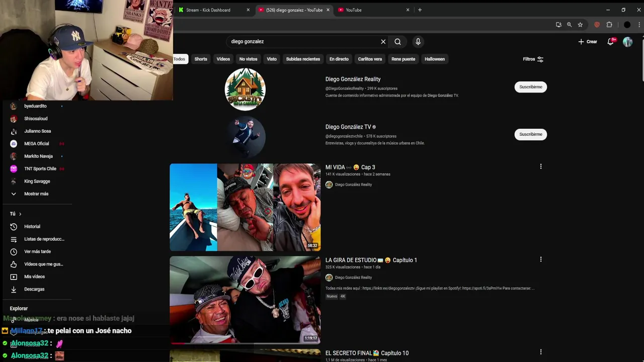This screenshot has height=362, width=644.
Task: Play the MI VIDA Cap 3 thumbnail
Action: (245, 207)
